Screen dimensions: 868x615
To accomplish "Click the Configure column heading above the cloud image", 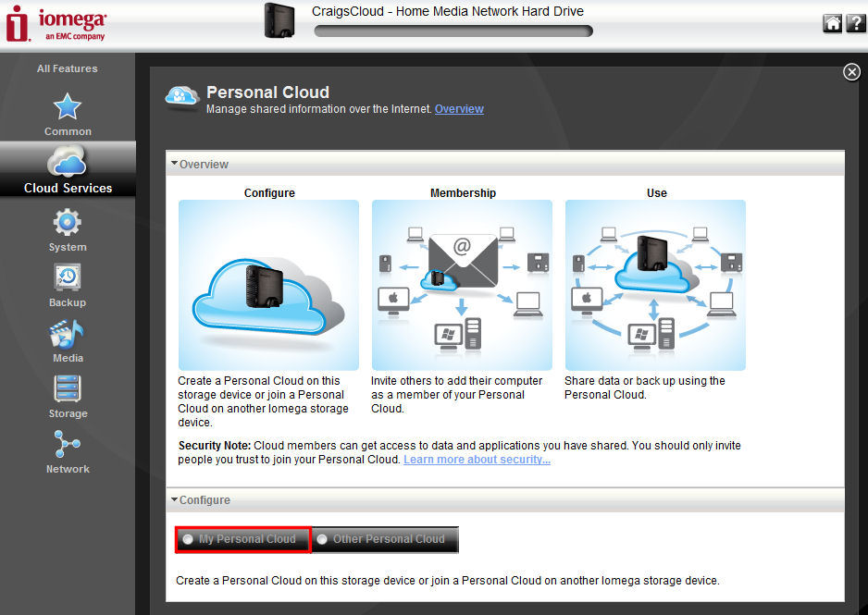I will pyautogui.click(x=269, y=193).
